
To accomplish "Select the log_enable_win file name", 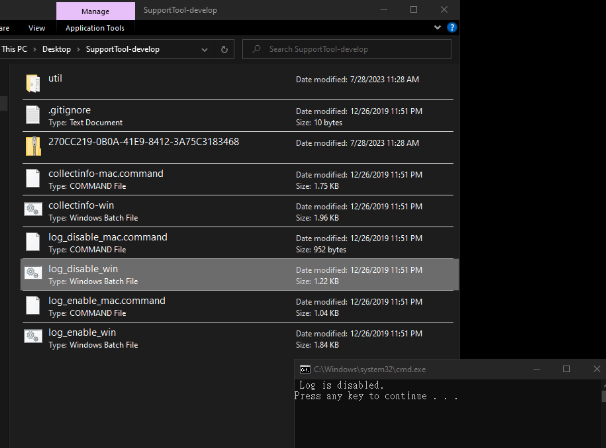I will 82,332.
